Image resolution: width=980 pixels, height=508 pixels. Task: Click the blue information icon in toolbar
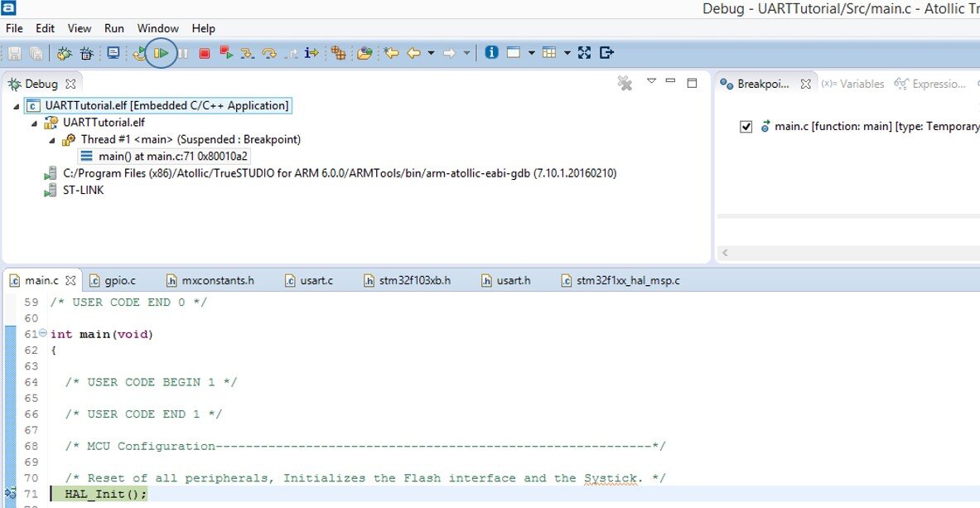(491, 52)
